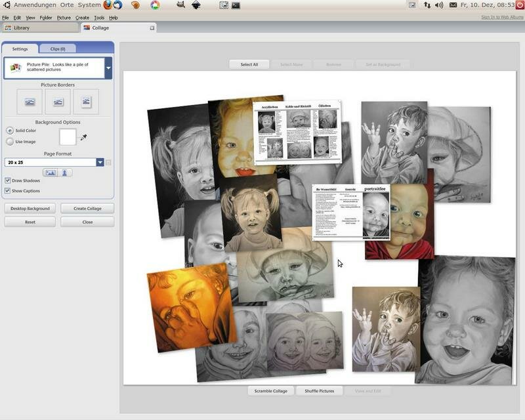Pick a color with the eyedropper tool
The image size is (525, 420).
click(x=83, y=137)
